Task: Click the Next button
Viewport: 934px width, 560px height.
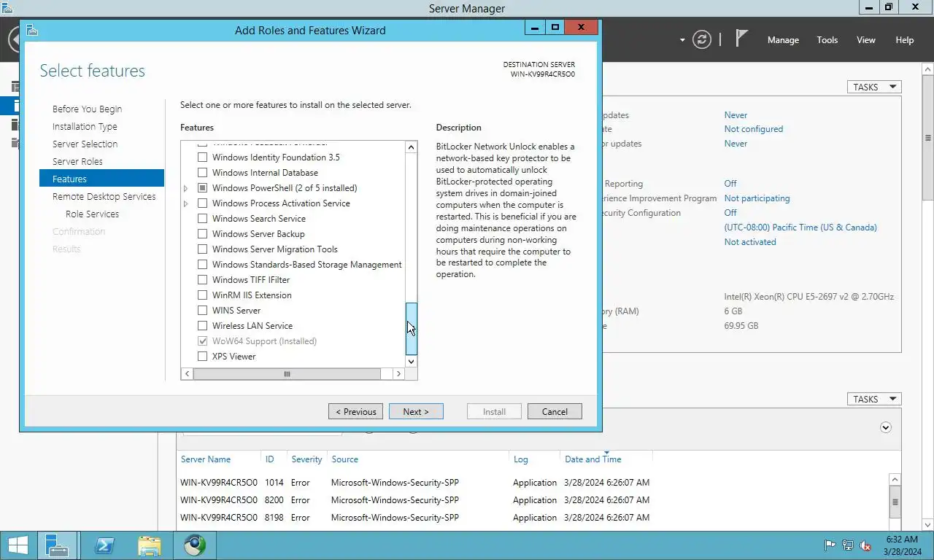Action: tap(416, 411)
